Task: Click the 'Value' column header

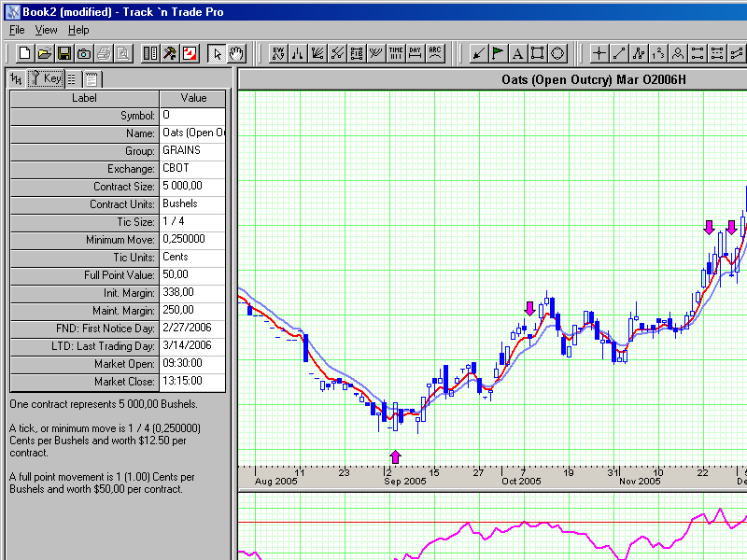Action: [193, 98]
